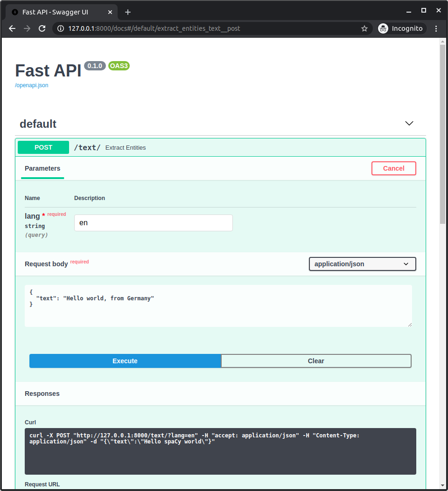
Task: Edit the lang parameter input field
Action: click(154, 223)
